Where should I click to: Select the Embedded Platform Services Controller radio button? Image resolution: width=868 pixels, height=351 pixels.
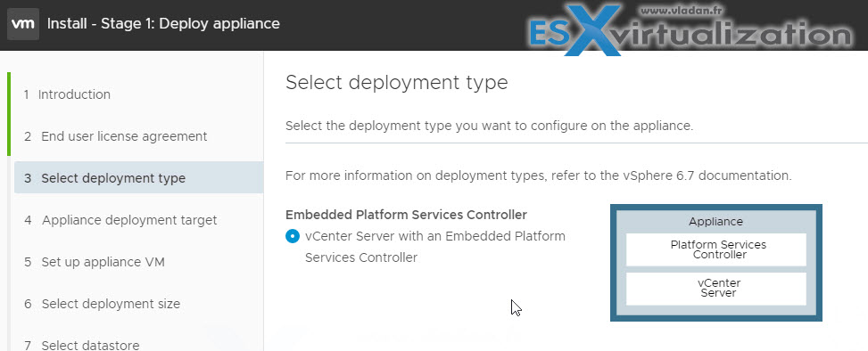click(x=293, y=237)
